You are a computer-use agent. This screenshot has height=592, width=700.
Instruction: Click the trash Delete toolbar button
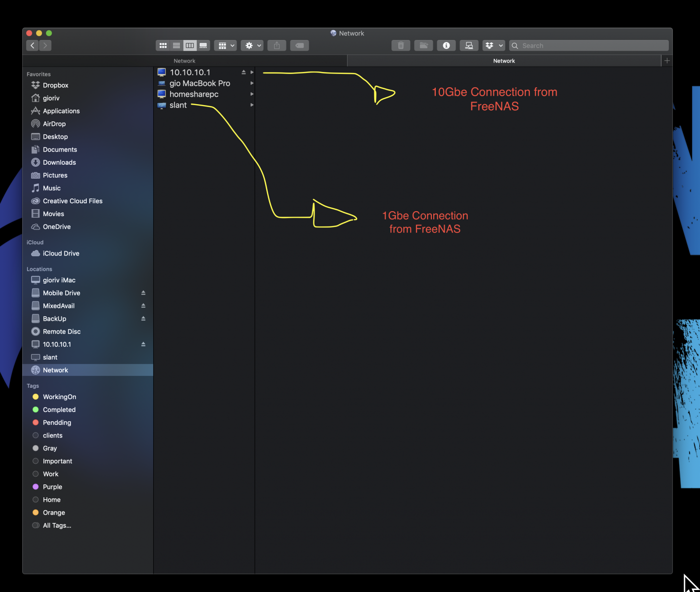coord(401,45)
